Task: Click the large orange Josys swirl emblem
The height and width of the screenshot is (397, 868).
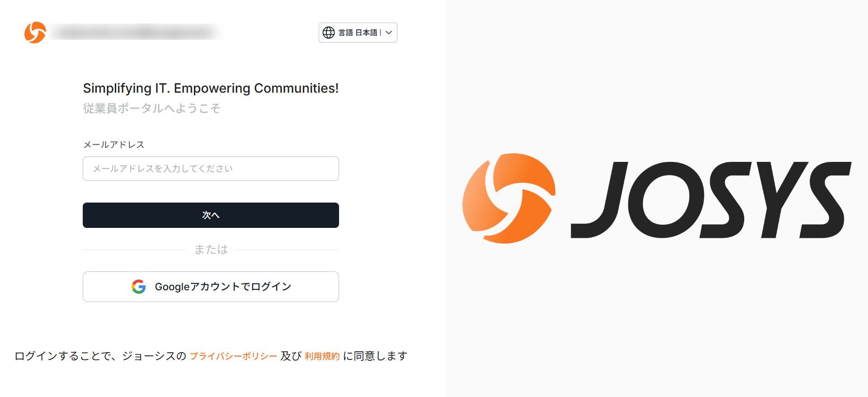Action: (x=509, y=198)
